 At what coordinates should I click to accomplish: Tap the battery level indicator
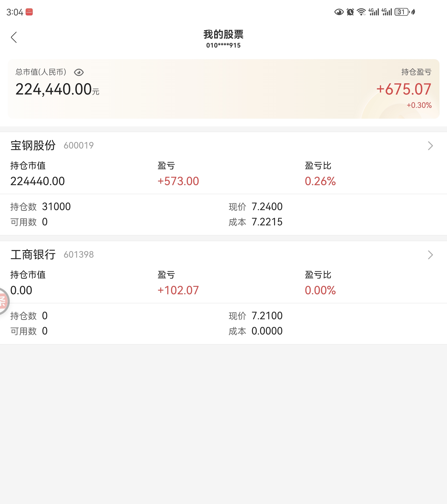click(x=402, y=12)
